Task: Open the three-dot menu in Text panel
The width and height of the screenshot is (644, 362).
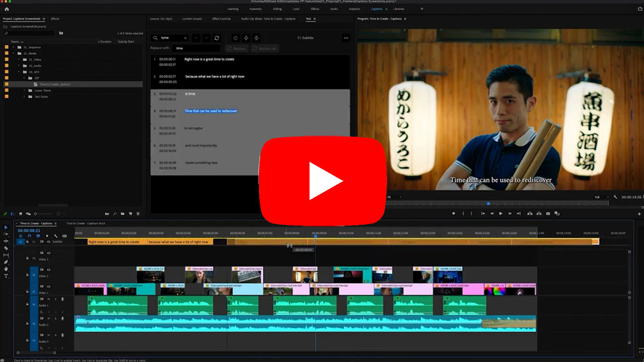Action: click(x=345, y=38)
